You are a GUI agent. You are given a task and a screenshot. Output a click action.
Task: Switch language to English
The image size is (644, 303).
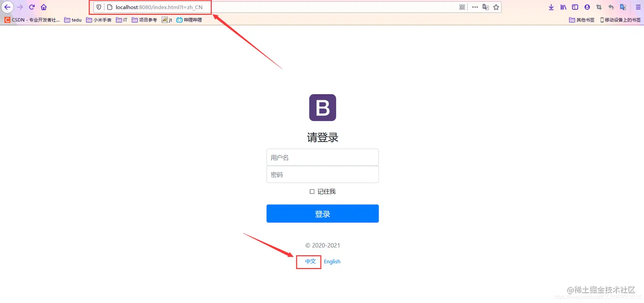pyautogui.click(x=332, y=261)
